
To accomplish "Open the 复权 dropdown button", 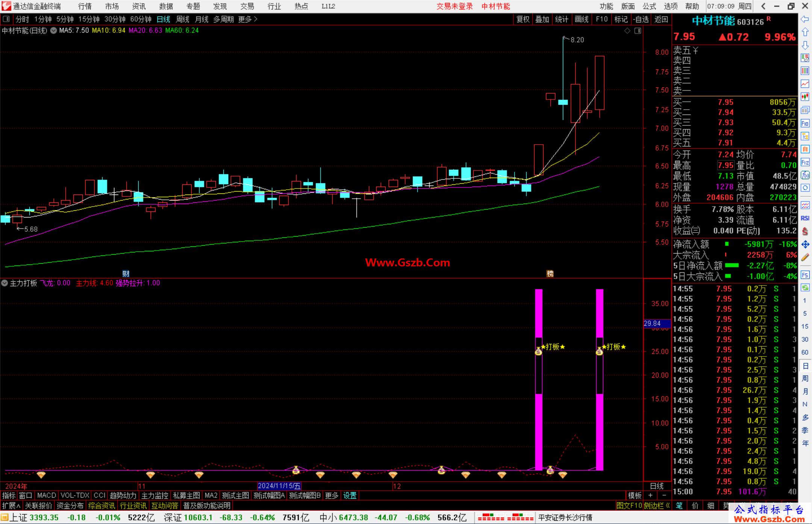I will 523,19.
